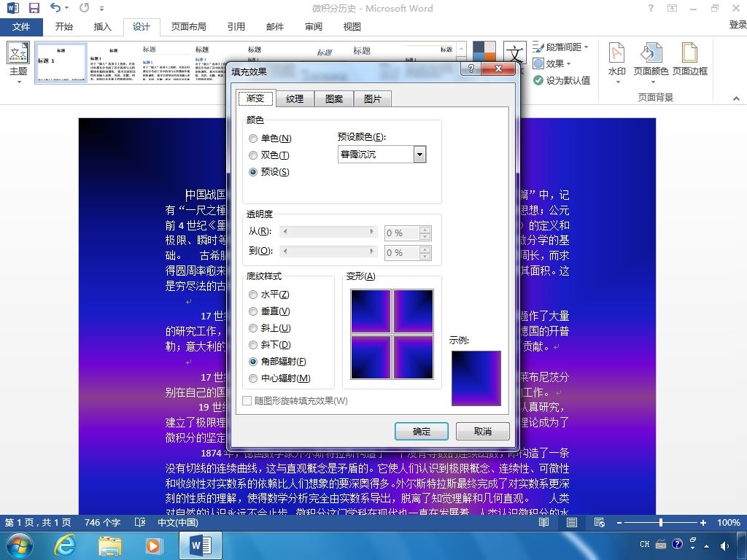Click the proofing spell check status icon

click(x=140, y=522)
